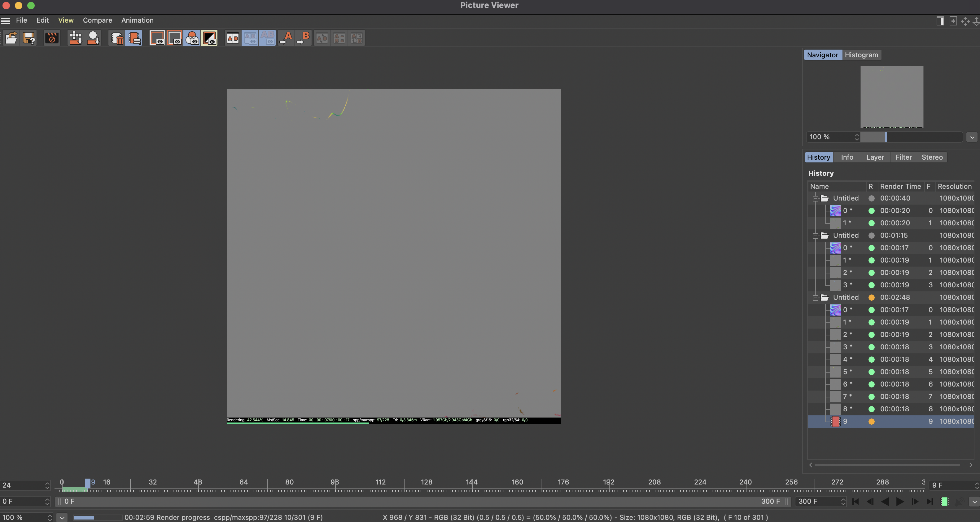Viewport: 980px width, 522px height.
Task: Click the green film strip icon near playback
Action: pyautogui.click(x=944, y=502)
